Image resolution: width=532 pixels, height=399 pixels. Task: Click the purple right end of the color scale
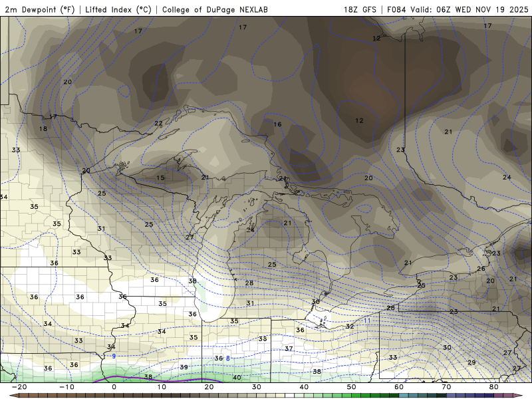tap(517, 396)
